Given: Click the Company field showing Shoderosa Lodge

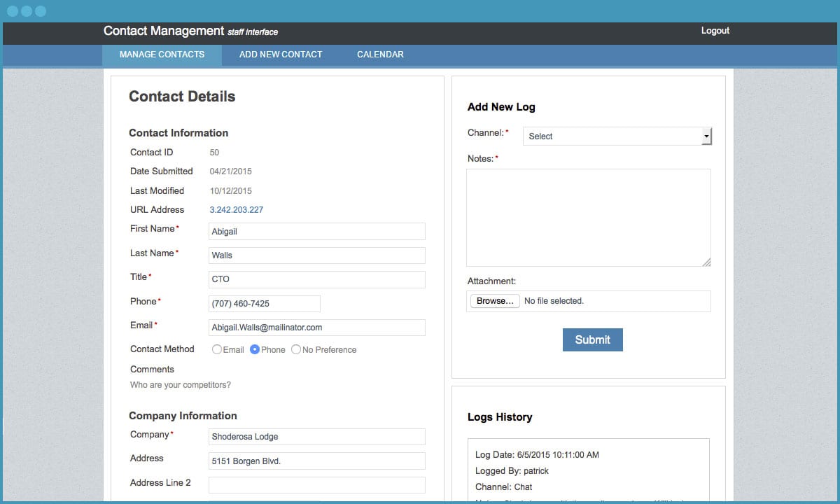Looking at the screenshot, I should (316, 436).
